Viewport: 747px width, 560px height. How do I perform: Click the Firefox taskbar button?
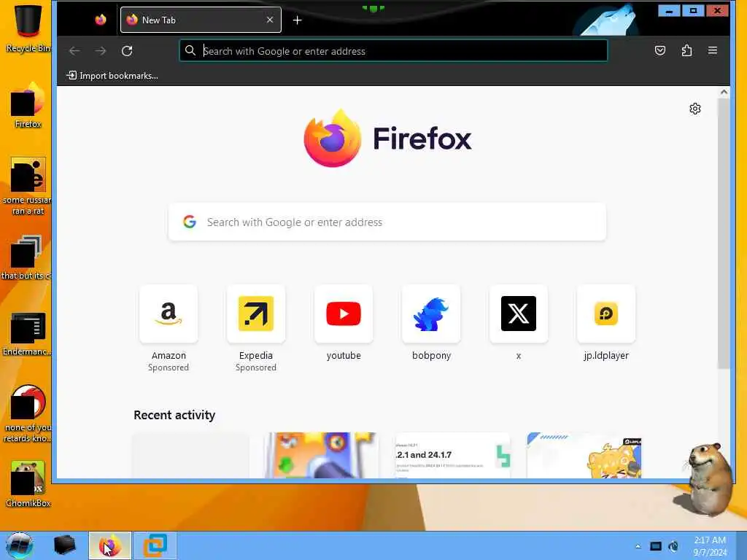pos(109,545)
